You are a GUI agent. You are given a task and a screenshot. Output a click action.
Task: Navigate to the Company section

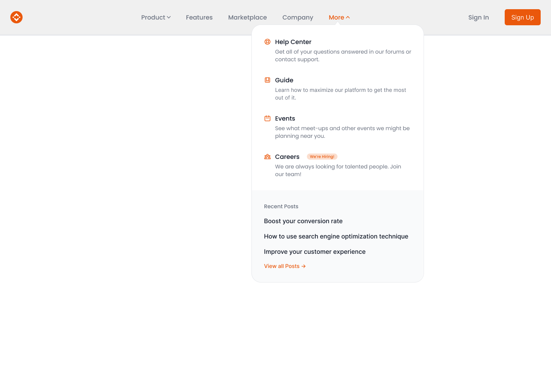pos(298,17)
